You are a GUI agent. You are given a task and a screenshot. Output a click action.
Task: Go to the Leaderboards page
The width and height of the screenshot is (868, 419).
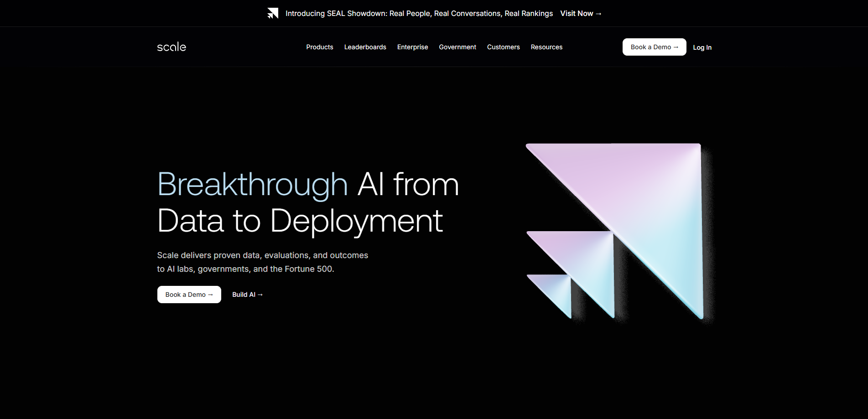[365, 47]
